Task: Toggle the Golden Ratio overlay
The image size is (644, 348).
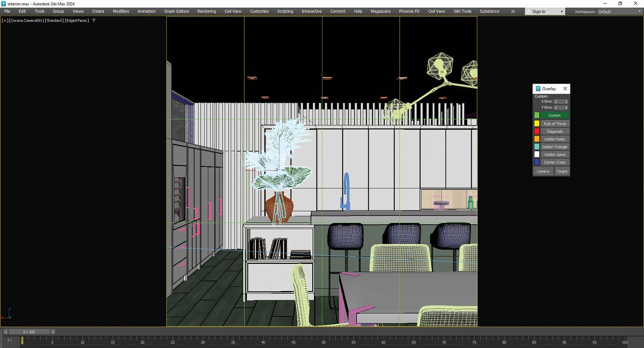Action: point(554,139)
